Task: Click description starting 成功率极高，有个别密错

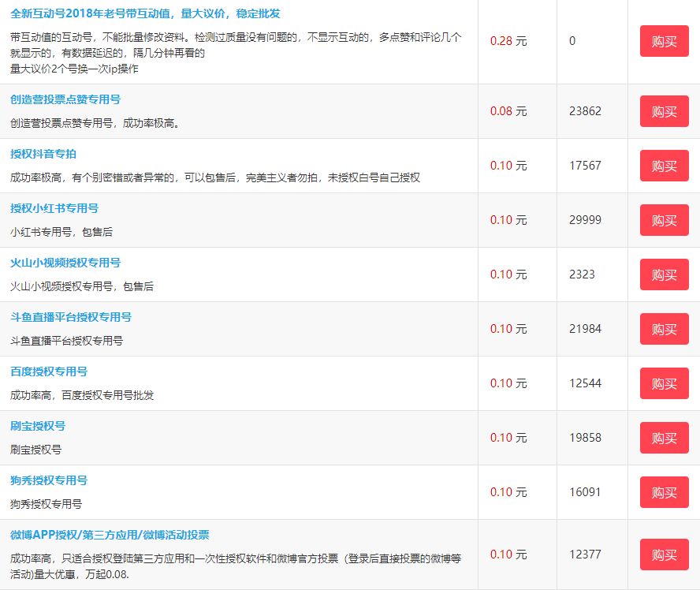Action: point(215,177)
